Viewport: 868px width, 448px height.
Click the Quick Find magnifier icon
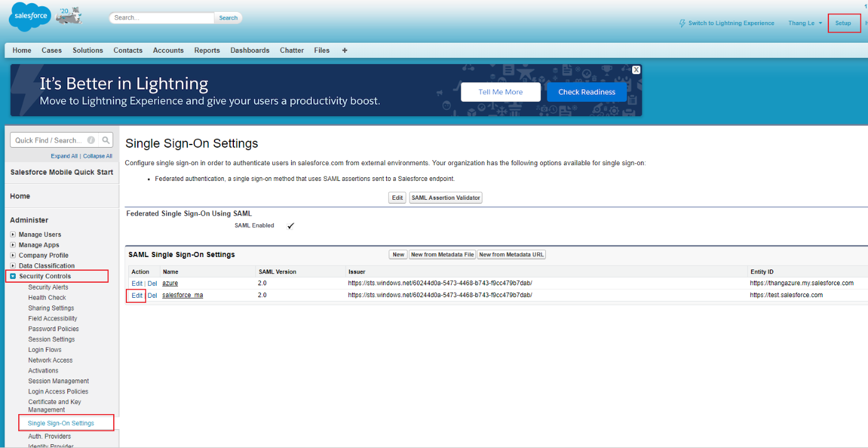click(x=106, y=140)
